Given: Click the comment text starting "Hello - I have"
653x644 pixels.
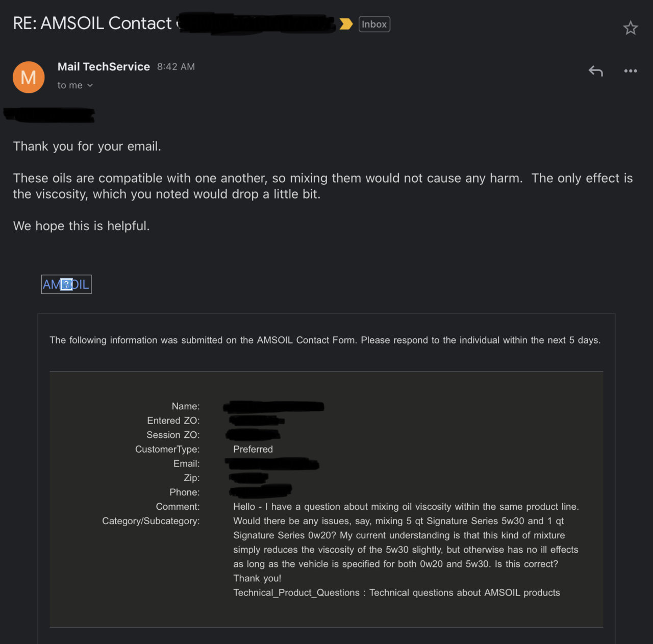Looking at the screenshot, I should click(406, 542).
